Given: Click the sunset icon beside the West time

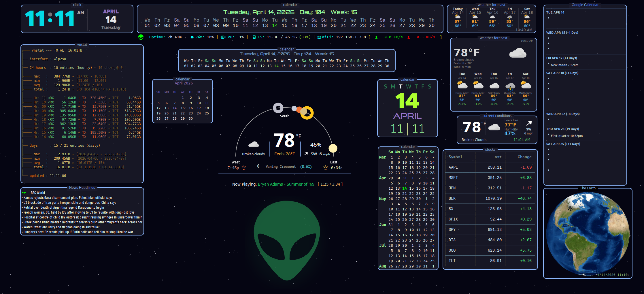Looking at the screenshot, I should pyautogui.click(x=244, y=167).
